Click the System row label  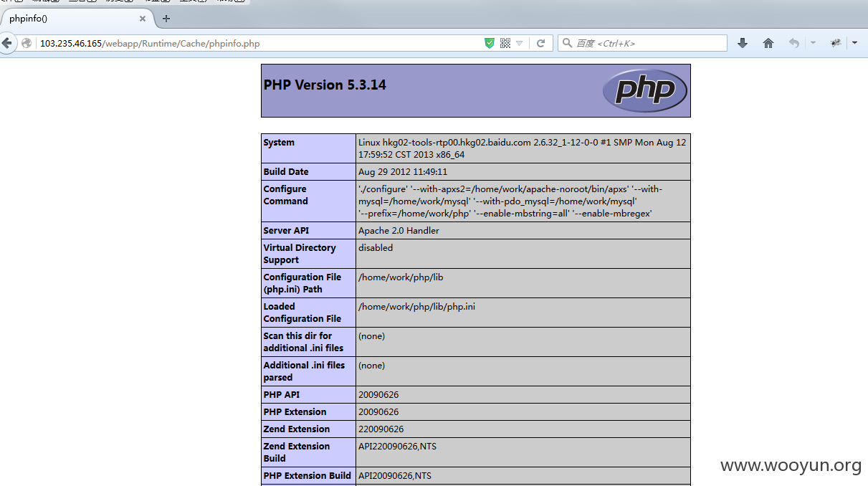(x=279, y=142)
